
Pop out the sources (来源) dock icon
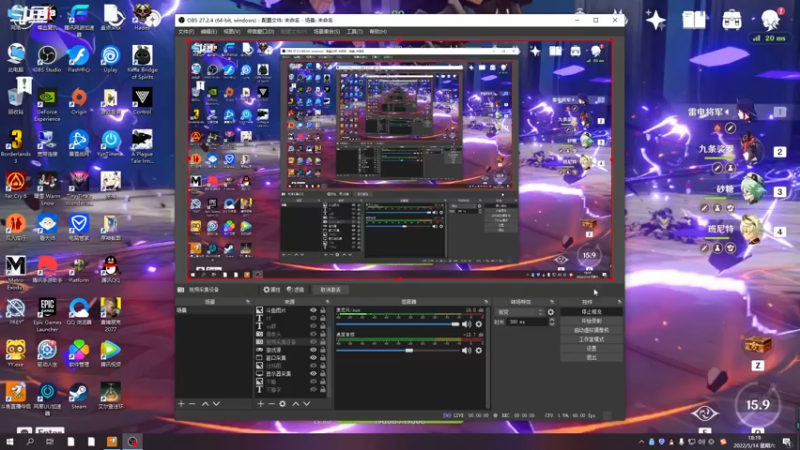[328, 302]
